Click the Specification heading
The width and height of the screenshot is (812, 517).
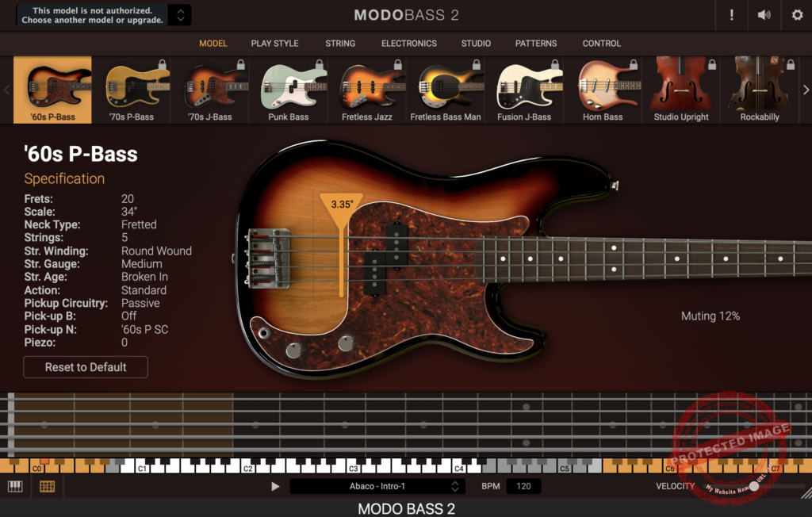pos(64,178)
